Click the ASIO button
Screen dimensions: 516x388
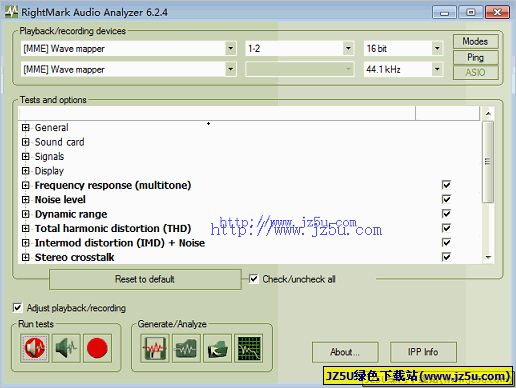click(475, 72)
